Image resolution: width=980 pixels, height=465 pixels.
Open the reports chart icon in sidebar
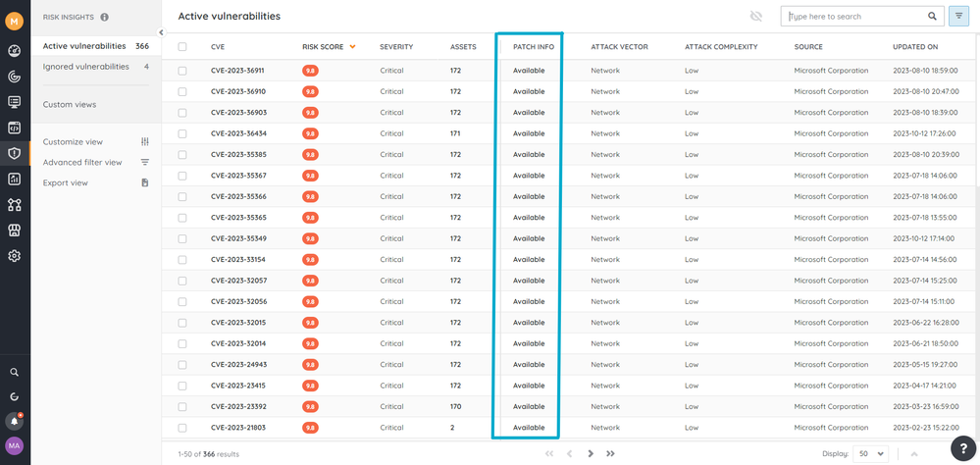click(x=15, y=179)
